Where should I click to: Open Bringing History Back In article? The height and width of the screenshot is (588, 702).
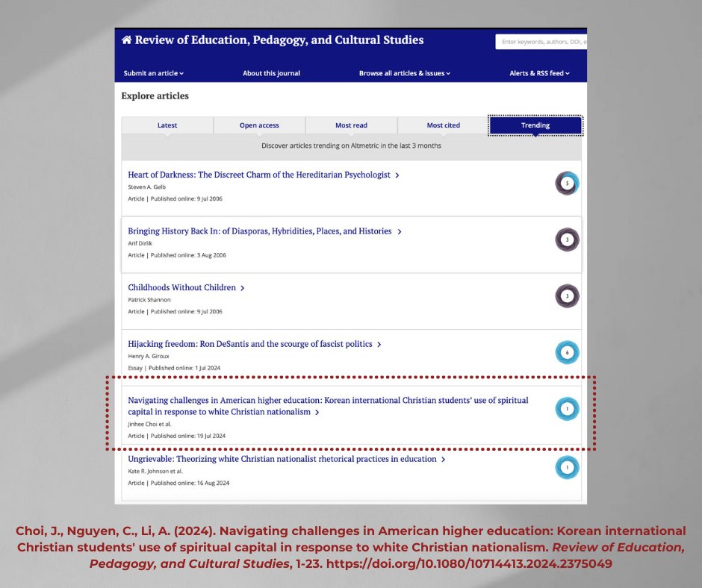(264, 231)
